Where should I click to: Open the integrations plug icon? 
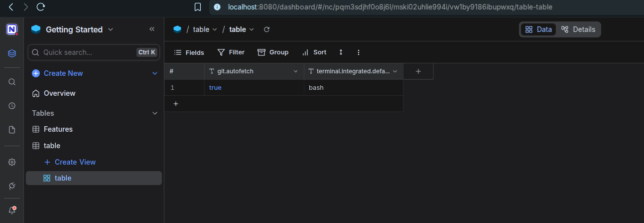click(x=12, y=186)
